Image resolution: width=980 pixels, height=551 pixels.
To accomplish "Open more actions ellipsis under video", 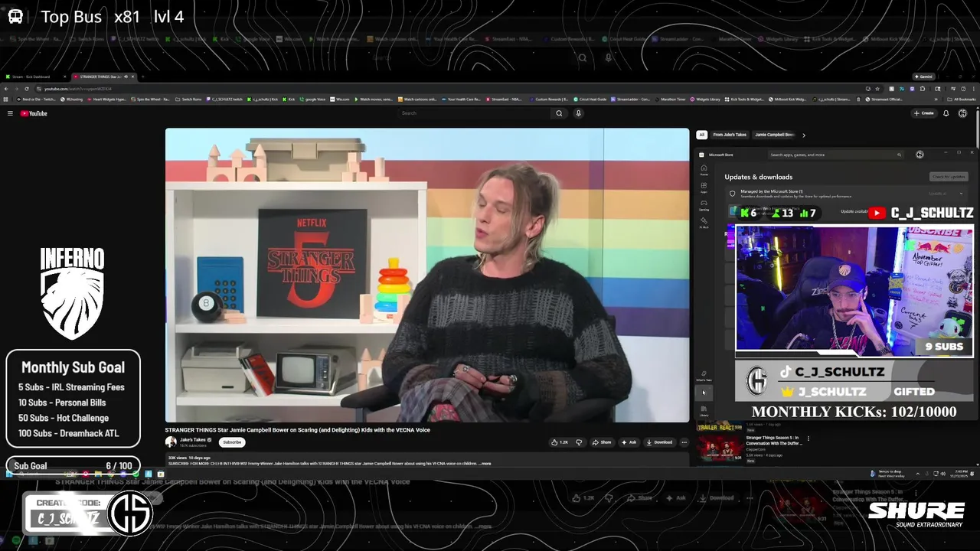I will click(x=684, y=442).
